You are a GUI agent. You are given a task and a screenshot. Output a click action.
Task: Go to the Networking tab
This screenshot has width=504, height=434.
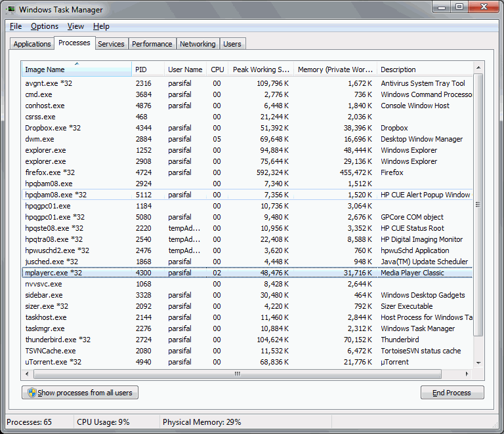[198, 44]
